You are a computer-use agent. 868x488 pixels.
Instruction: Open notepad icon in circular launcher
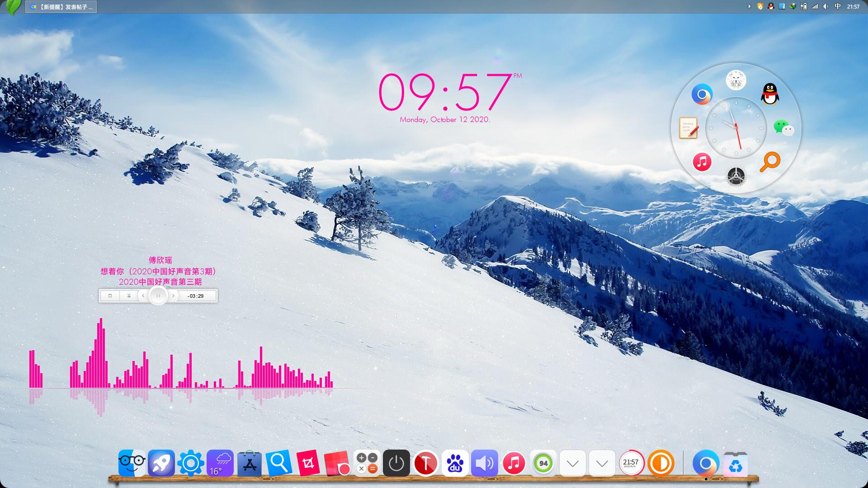point(689,128)
